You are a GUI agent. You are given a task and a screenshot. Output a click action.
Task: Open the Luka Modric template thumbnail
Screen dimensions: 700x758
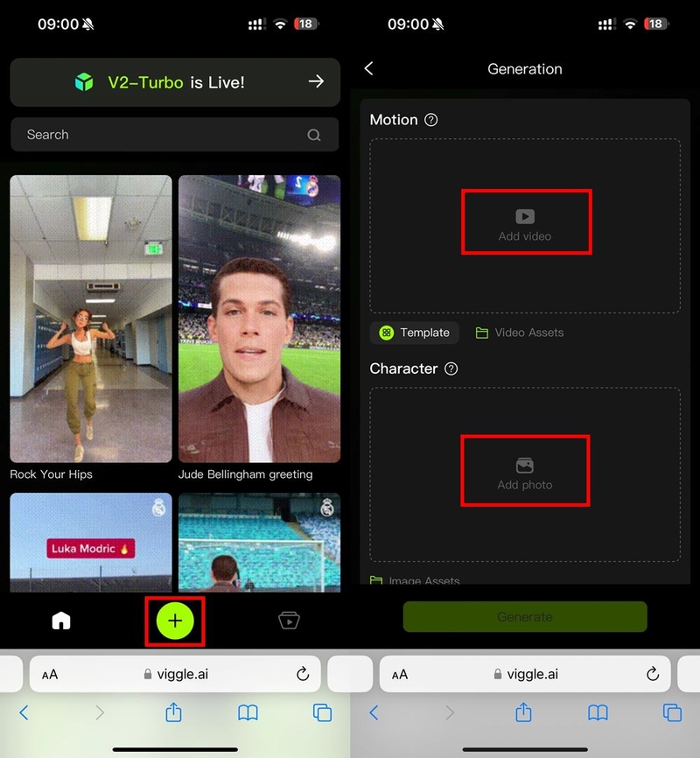[x=91, y=543]
